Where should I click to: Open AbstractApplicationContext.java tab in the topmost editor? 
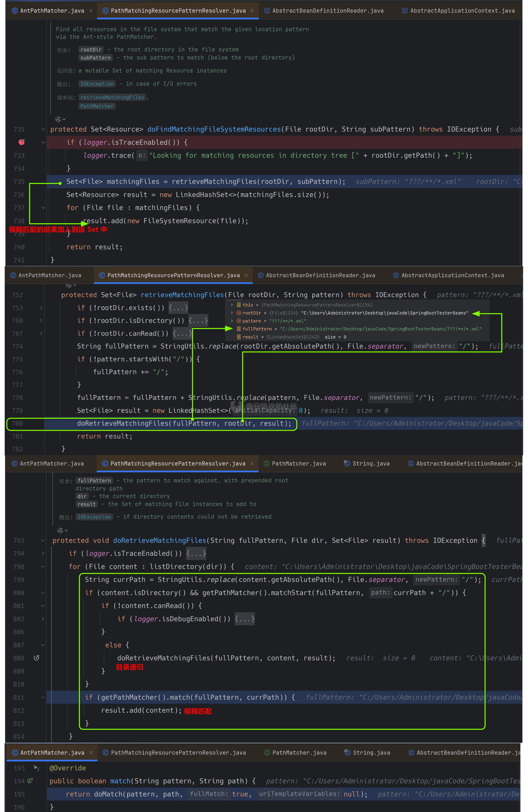[458, 11]
